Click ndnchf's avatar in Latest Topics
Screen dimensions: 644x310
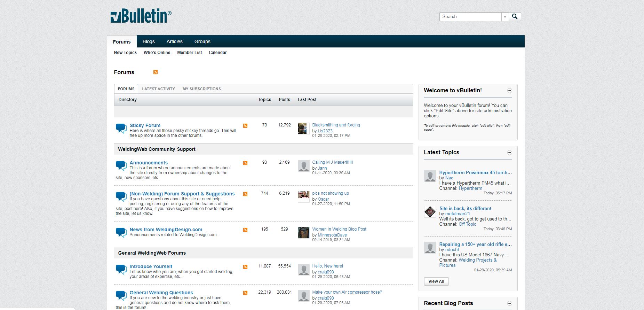point(430,248)
